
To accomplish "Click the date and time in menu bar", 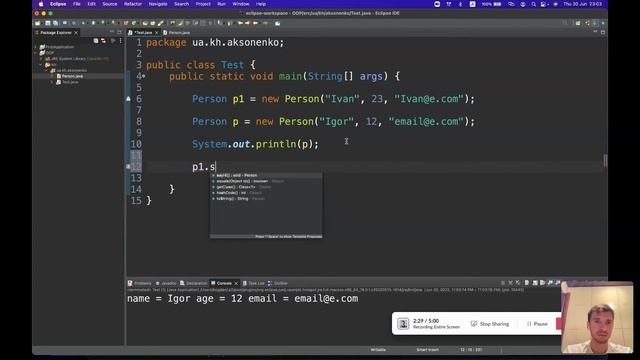I will pyautogui.click(x=582, y=4).
